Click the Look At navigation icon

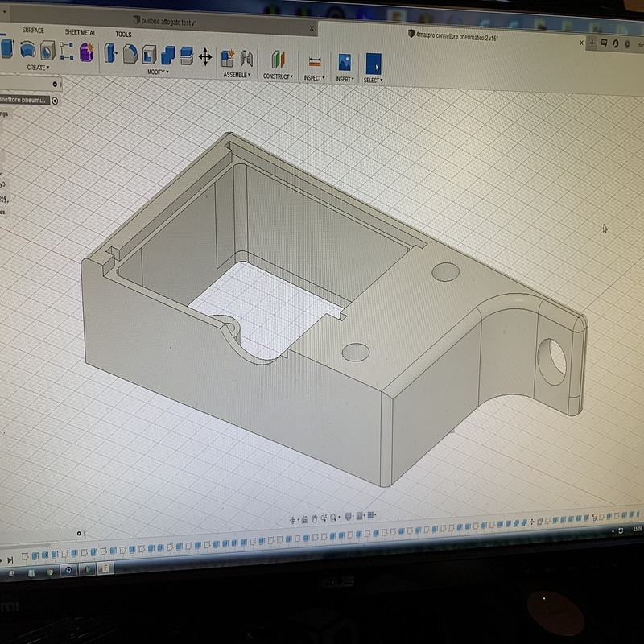pyautogui.click(x=304, y=519)
